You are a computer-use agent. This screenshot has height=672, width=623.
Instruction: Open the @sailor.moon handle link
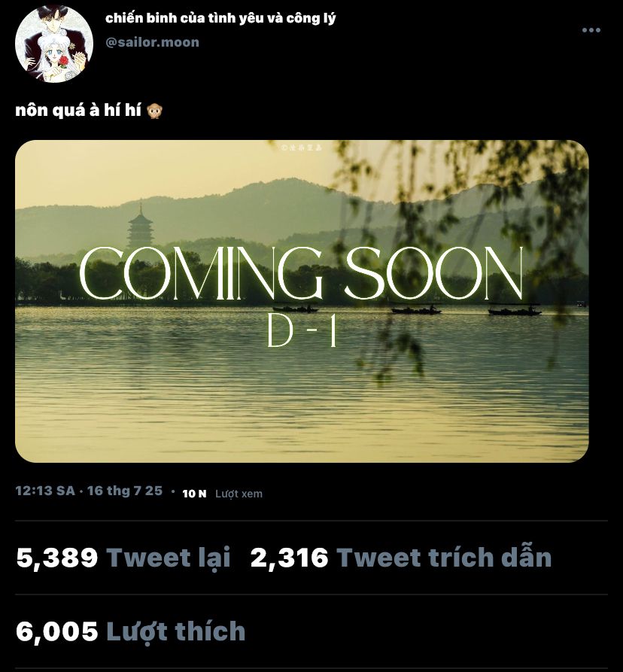pos(152,42)
